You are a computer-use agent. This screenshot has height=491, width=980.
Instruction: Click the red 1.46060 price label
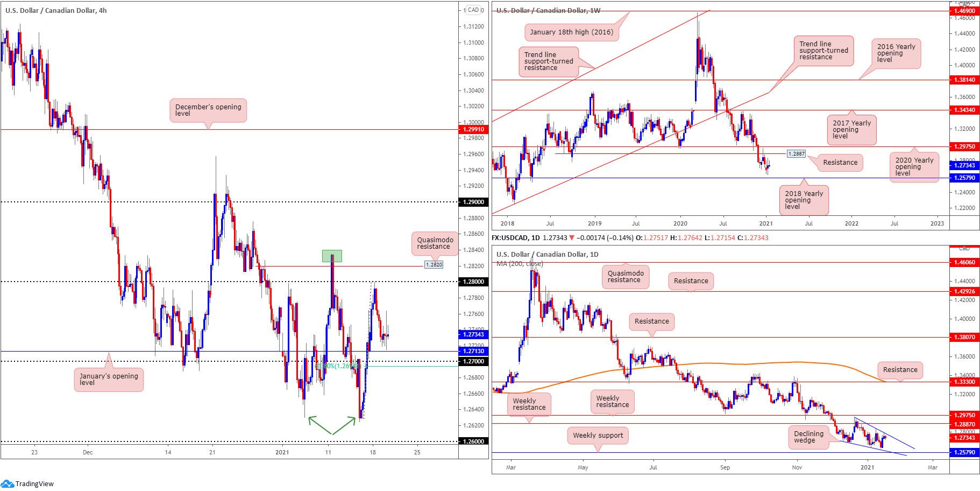click(x=964, y=263)
